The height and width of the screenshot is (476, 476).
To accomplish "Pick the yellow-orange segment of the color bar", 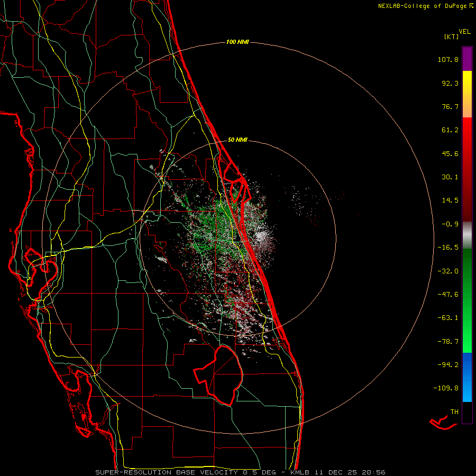I will pos(467,94).
